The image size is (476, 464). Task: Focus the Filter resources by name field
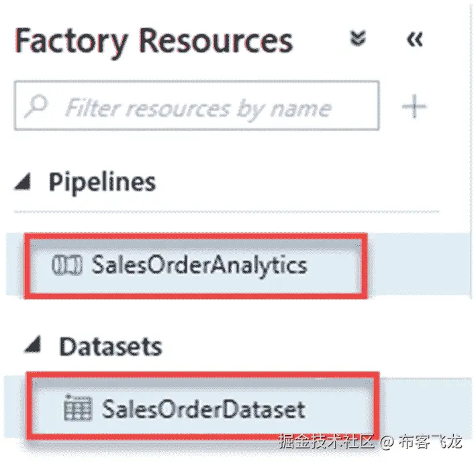click(x=197, y=105)
